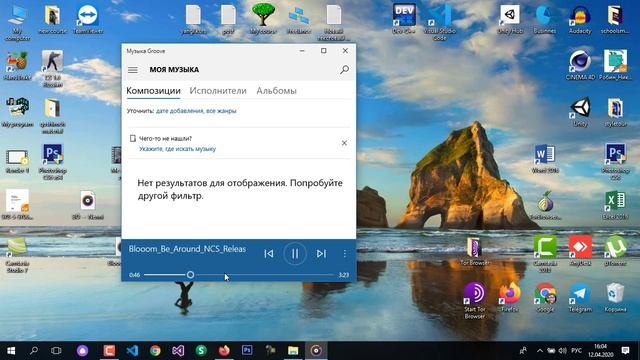640x360 pixels.
Task: Open Google Chrome desktop shortcut
Action: pos(545,297)
